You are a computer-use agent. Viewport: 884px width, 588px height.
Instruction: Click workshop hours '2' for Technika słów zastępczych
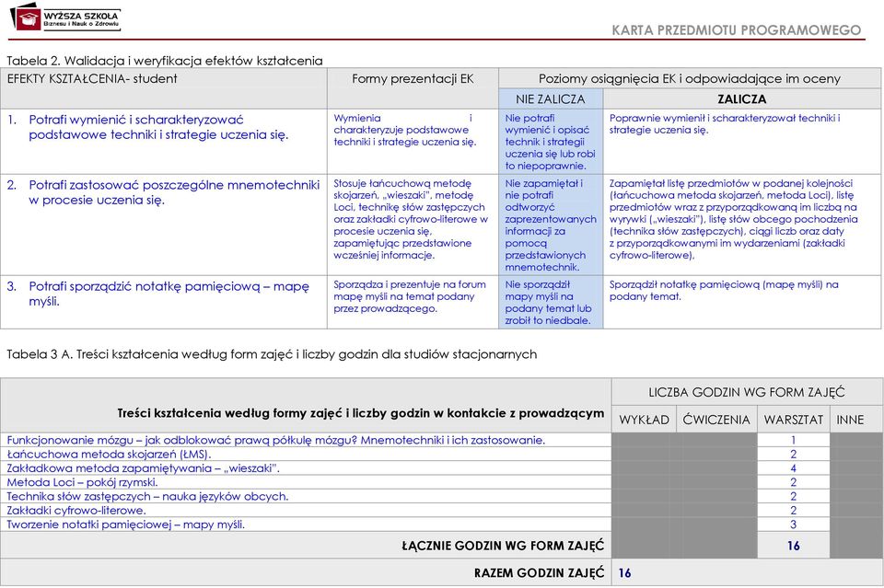[793, 497]
